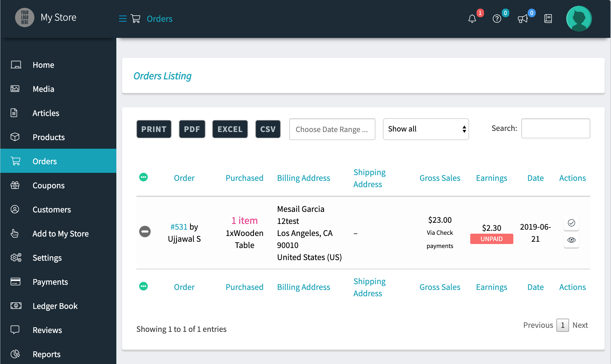This screenshot has height=364, width=611.
Task: Expand the Choose Date Range filter
Action: (332, 129)
